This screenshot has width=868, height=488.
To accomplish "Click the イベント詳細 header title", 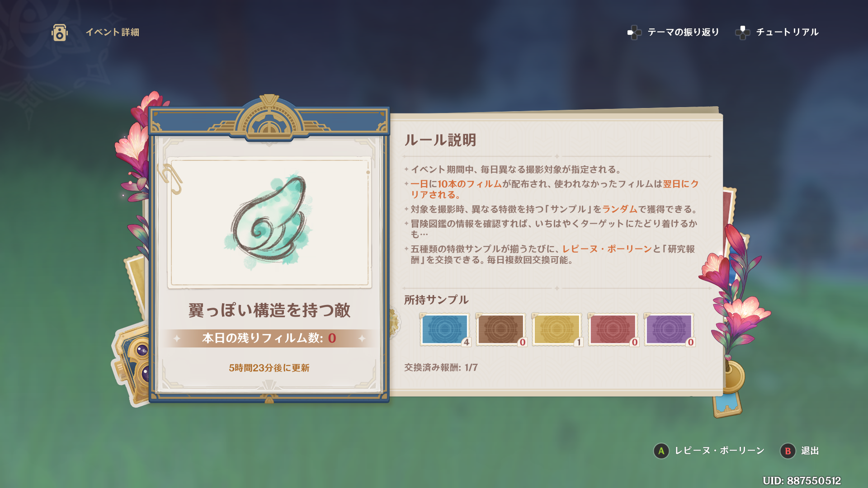I will 113,32.
